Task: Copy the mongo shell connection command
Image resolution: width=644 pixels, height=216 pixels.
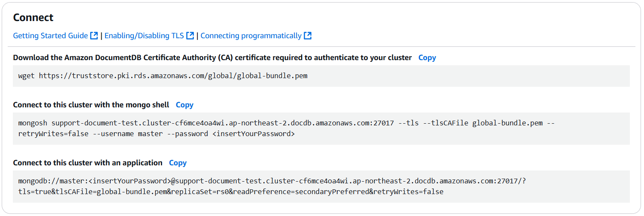Action: pos(184,105)
